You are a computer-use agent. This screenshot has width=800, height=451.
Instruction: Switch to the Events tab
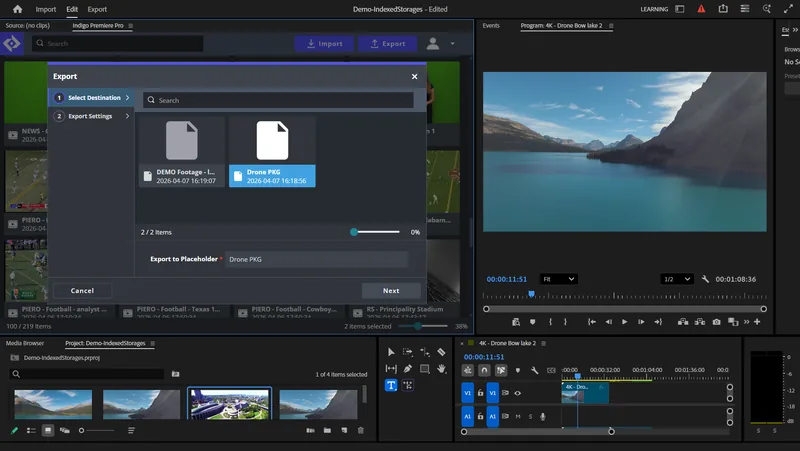(x=491, y=26)
